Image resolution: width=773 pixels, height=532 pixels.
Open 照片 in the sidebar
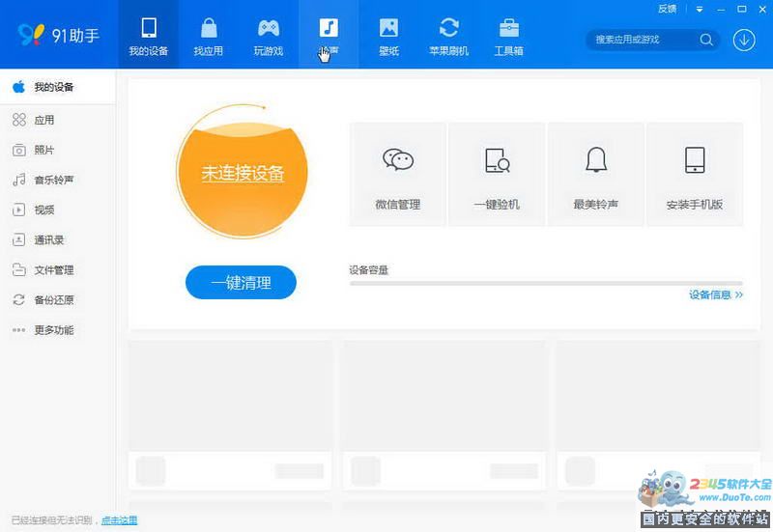pyautogui.click(x=58, y=150)
